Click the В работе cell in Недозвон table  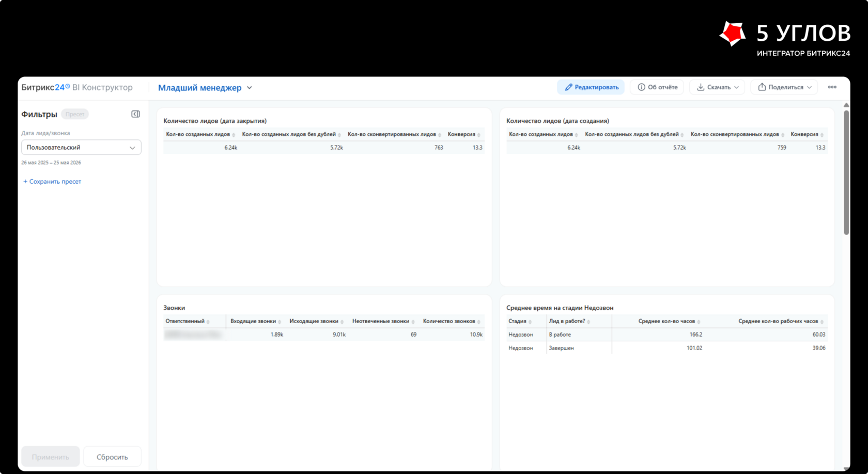tap(560, 335)
